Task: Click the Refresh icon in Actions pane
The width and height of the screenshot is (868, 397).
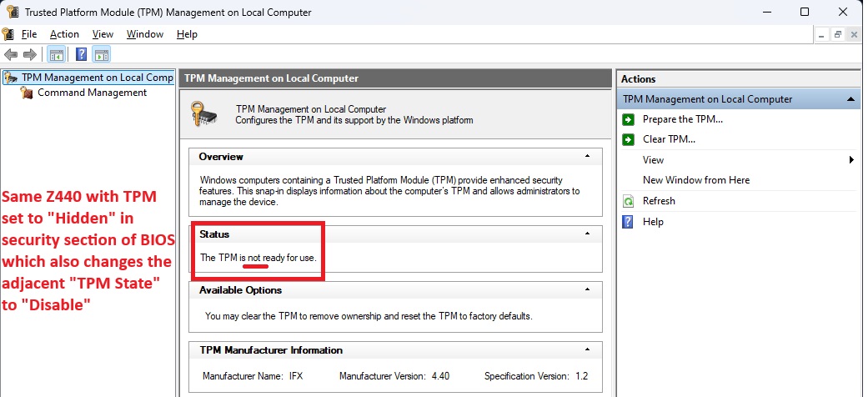Action: click(x=628, y=201)
